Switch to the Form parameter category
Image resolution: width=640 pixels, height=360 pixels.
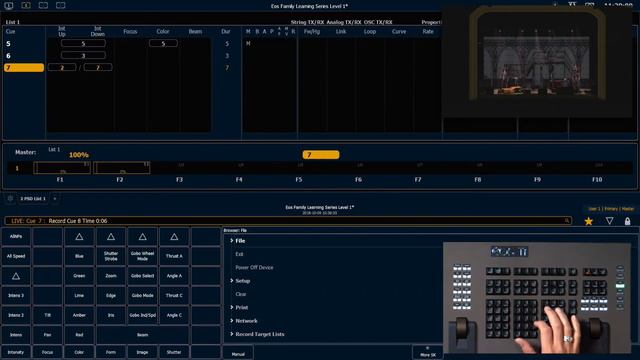(111, 352)
